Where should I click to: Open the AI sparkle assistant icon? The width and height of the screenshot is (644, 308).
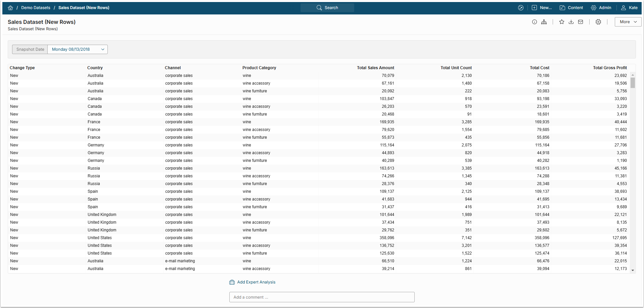[x=520, y=8]
